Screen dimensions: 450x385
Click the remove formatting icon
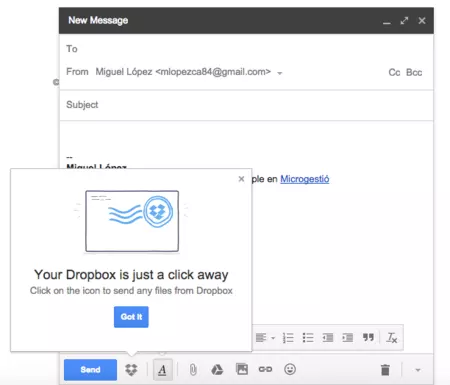(392, 338)
